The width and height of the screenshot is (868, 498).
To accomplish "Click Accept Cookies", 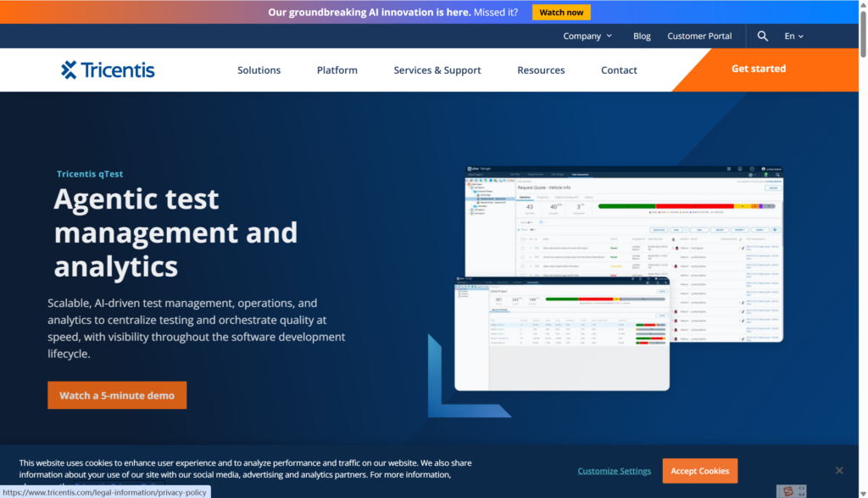I will point(699,470).
